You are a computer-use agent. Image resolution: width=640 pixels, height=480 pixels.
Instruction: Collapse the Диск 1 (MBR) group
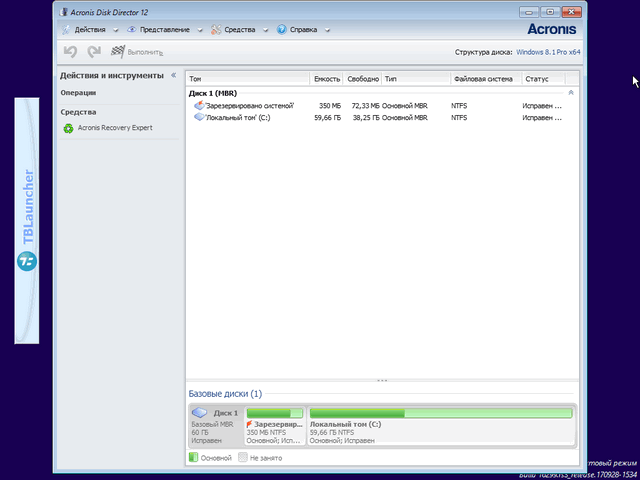571,92
